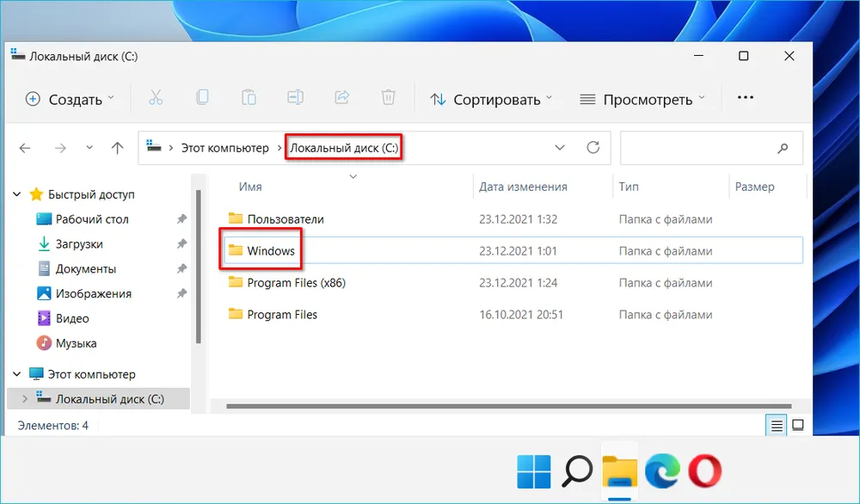Click Этот компьютер in the address breadcrumb

click(224, 148)
